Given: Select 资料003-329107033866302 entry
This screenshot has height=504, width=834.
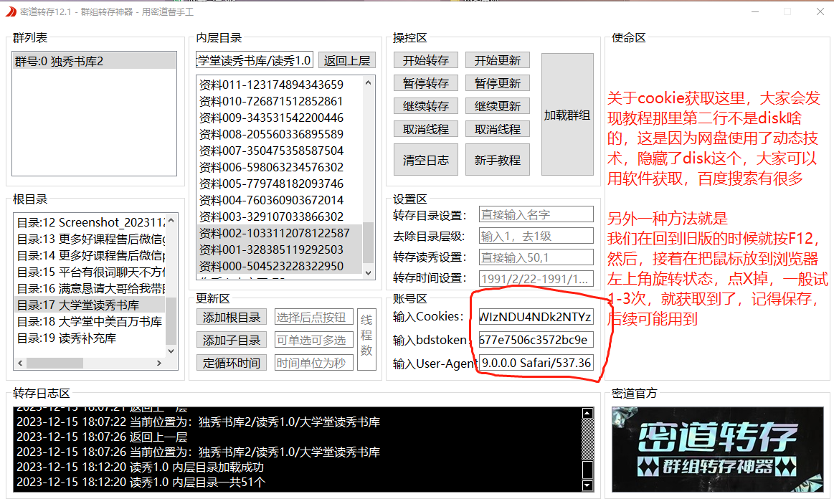Looking at the screenshot, I should [x=280, y=217].
